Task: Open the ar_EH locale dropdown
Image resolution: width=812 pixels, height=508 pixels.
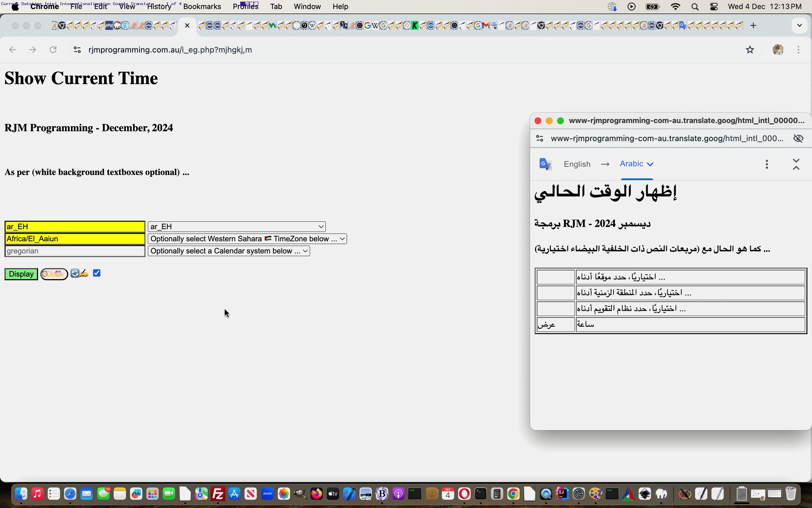Action: (x=237, y=226)
